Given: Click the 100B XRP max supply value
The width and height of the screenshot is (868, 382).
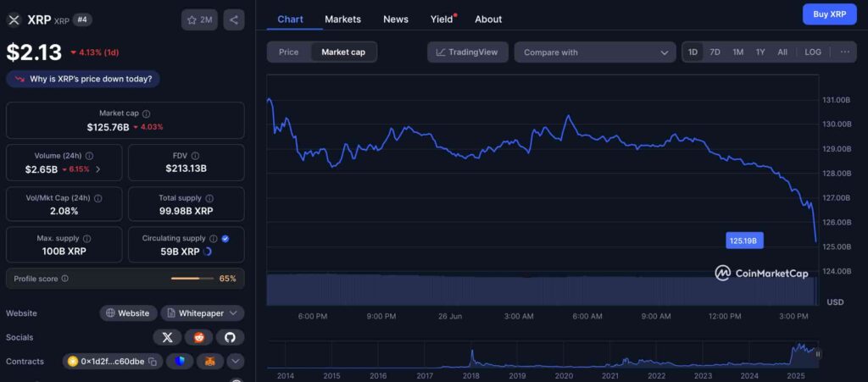Looking at the screenshot, I should pyautogui.click(x=64, y=252).
